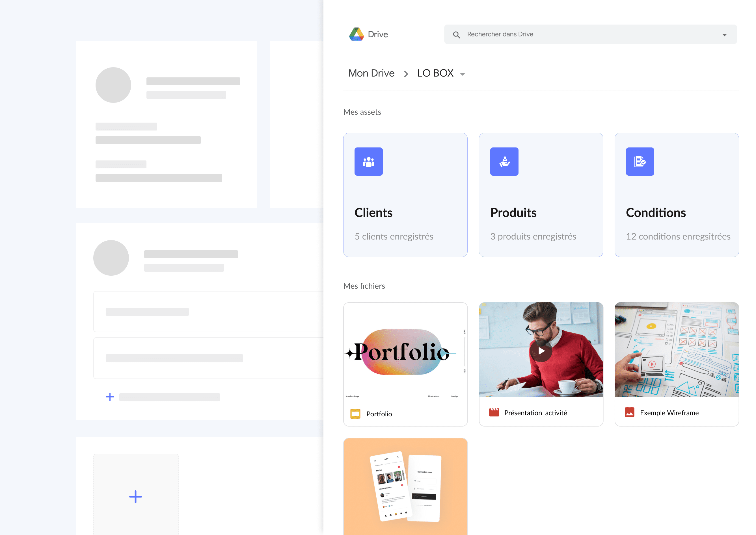Select the Portfolio file name
756x535 pixels.
[379, 414]
